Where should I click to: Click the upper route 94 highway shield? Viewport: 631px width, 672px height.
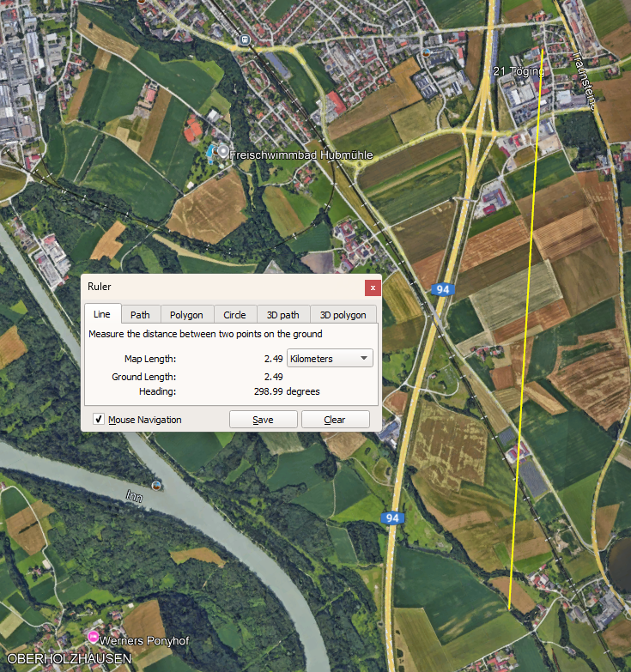click(x=440, y=288)
